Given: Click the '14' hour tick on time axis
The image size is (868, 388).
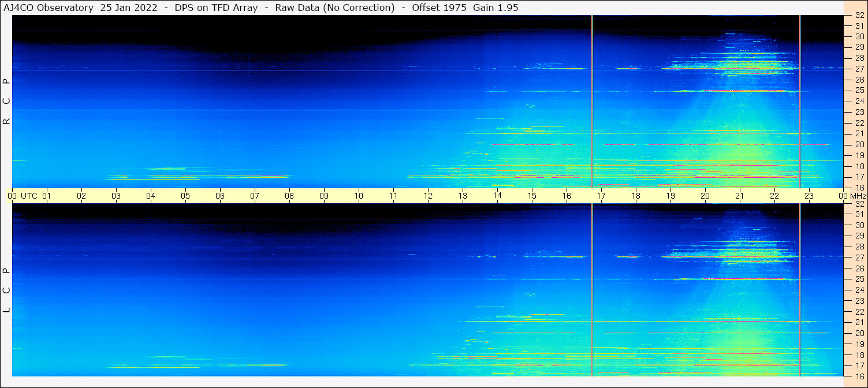Looking at the screenshot, I should point(497,196).
